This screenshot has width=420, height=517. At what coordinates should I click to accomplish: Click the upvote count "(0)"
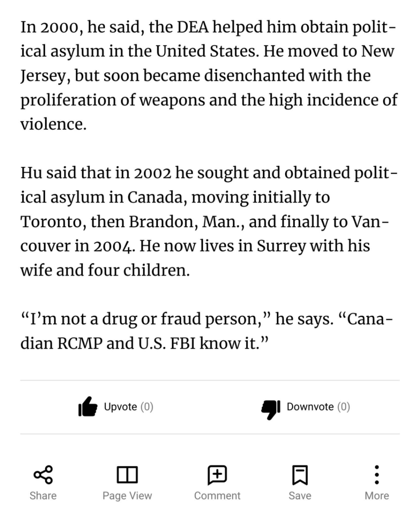click(147, 407)
